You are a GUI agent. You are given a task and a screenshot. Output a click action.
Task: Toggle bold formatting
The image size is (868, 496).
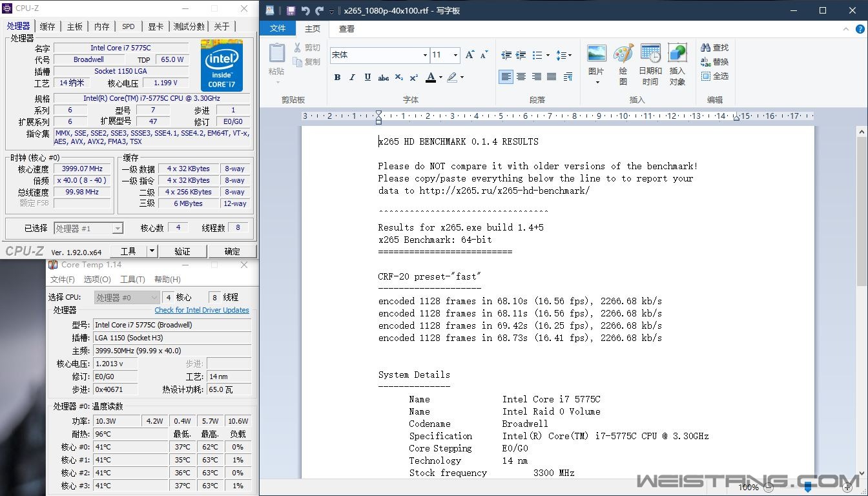point(337,77)
